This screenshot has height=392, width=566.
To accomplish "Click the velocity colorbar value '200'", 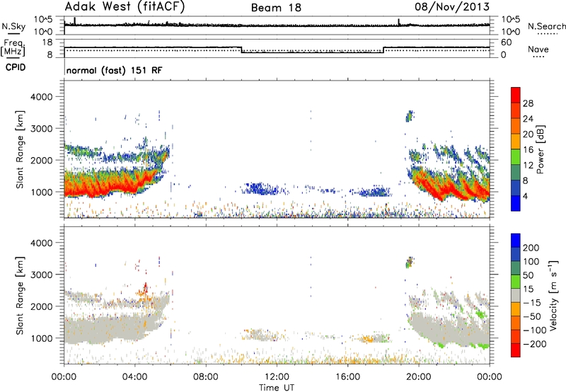I will coord(531,248).
